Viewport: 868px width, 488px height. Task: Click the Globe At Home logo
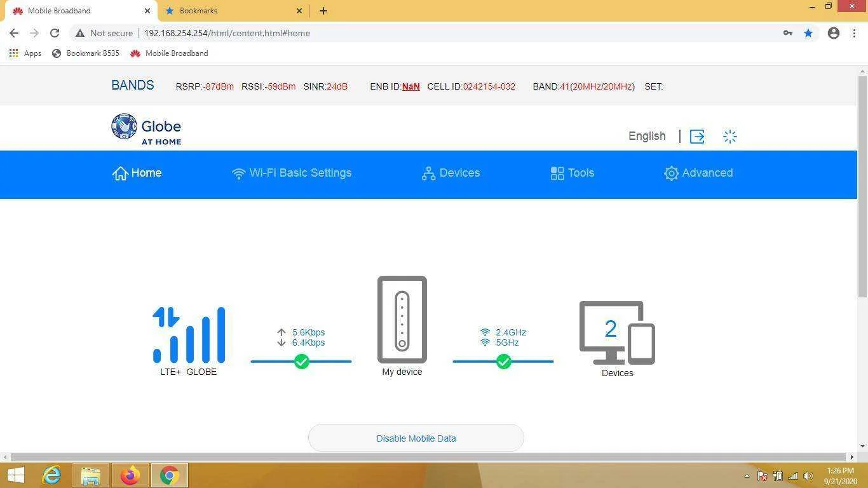coord(146,130)
